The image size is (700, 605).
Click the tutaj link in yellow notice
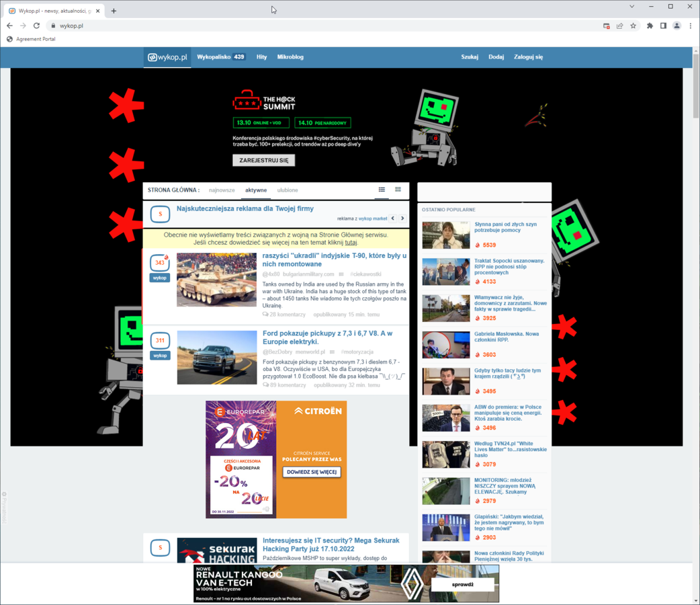(351, 243)
